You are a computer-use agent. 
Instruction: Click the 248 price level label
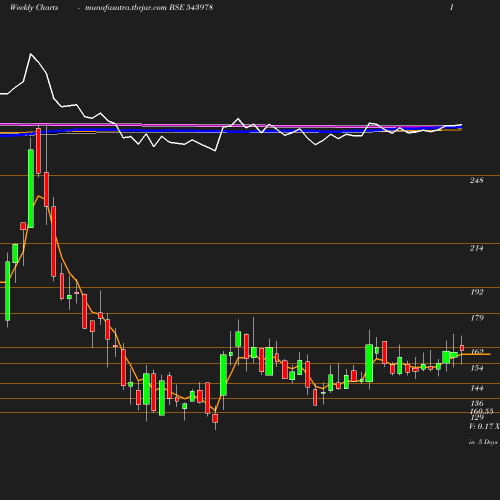click(x=477, y=180)
